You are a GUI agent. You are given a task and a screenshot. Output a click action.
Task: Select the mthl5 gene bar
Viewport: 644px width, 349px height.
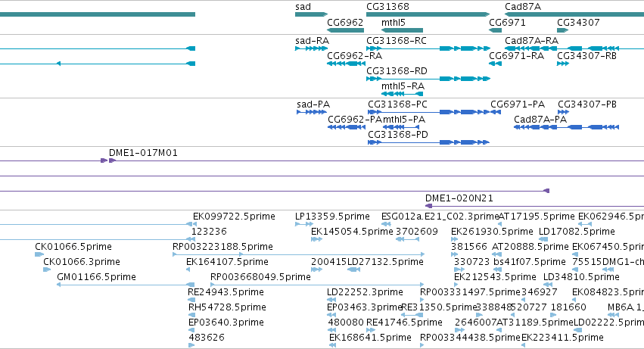click(x=402, y=30)
